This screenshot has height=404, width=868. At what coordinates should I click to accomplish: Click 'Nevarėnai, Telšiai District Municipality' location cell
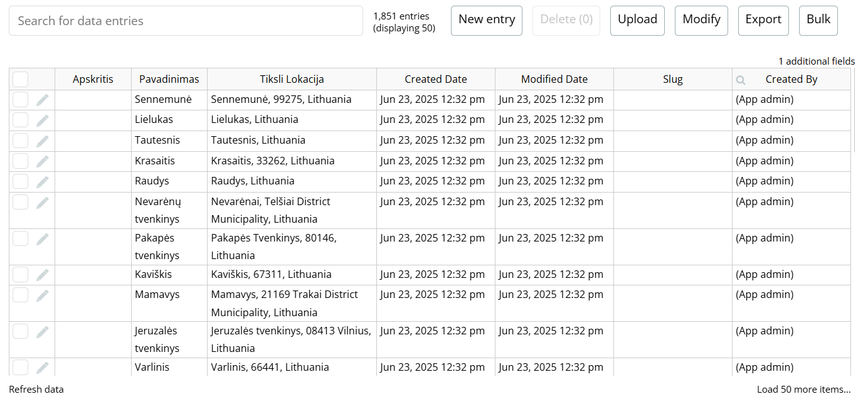coord(292,210)
